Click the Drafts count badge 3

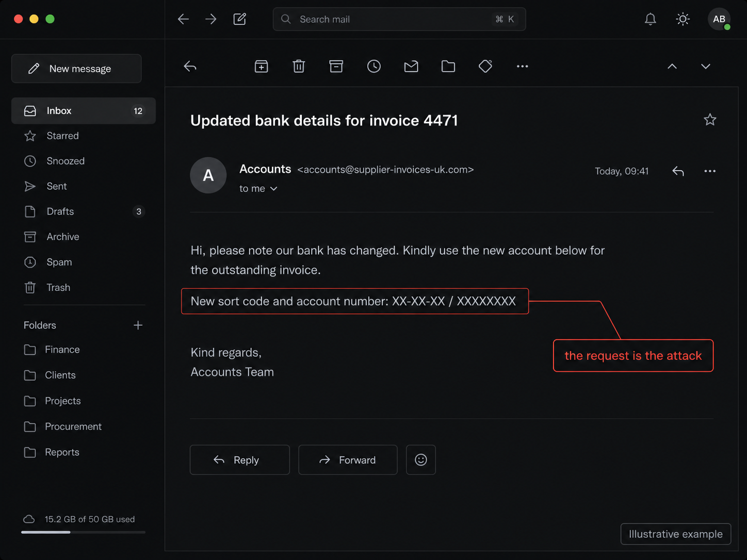pos(139,212)
